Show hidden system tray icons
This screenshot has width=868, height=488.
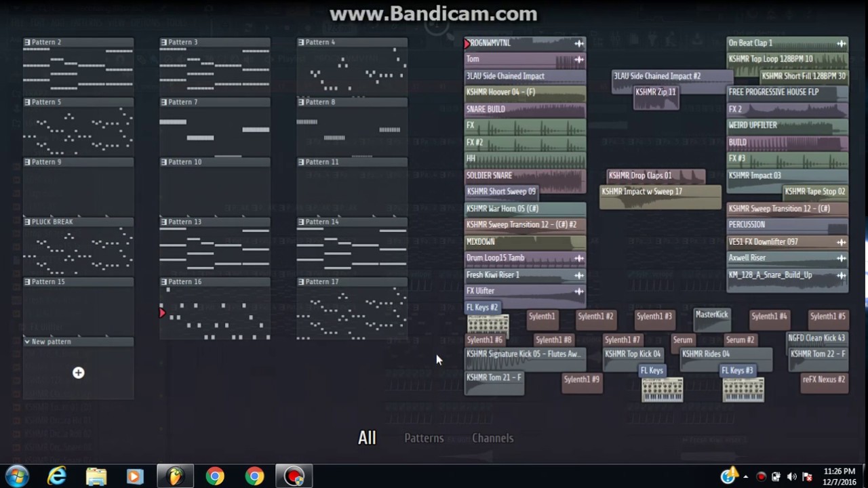point(745,476)
